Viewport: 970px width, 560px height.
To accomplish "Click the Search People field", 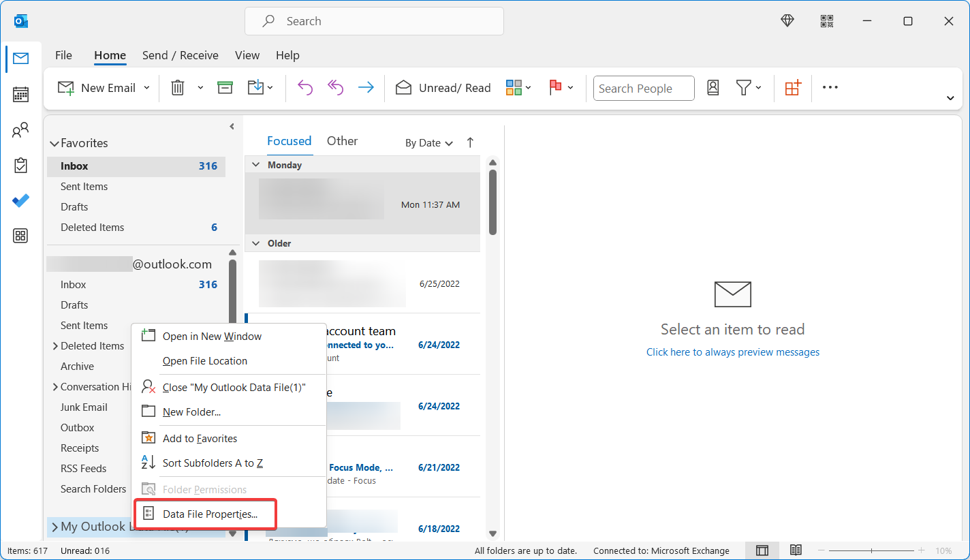I will (644, 88).
